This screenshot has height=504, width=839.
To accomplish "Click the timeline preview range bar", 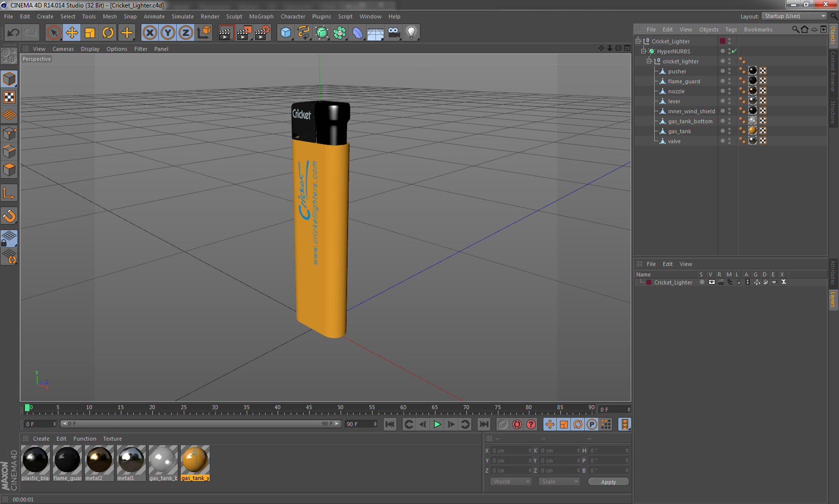I will pyautogui.click(x=201, y=424).
